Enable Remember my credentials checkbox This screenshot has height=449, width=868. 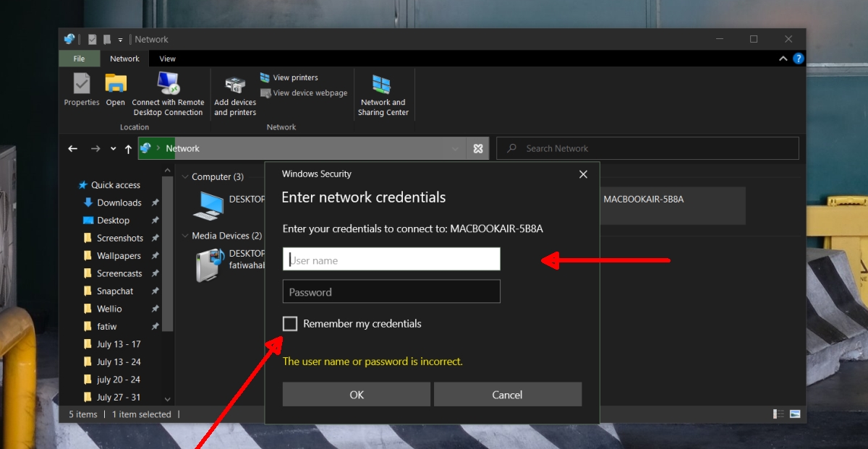point(290,324)
